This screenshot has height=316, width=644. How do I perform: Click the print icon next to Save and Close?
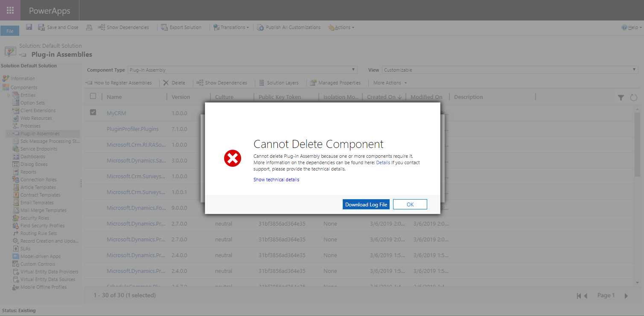pos(89,27)
